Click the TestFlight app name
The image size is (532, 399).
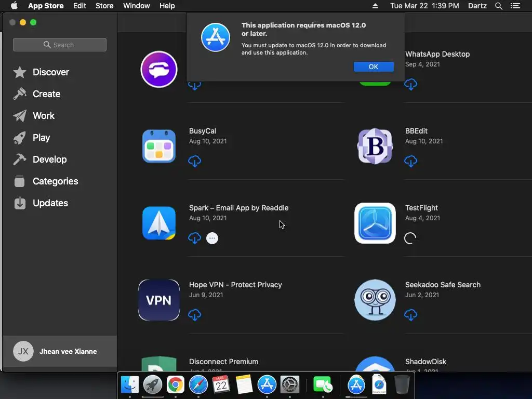point(421,208)
